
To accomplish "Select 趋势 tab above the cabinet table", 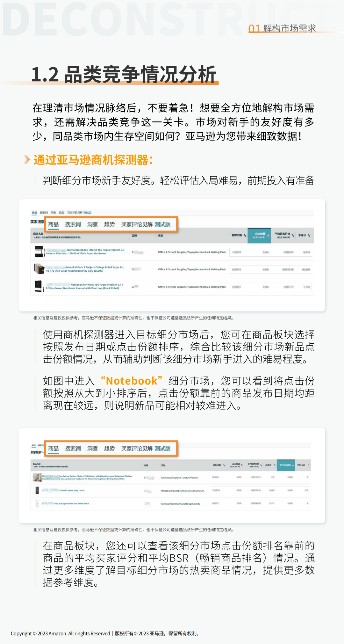I will click(109, 449).
